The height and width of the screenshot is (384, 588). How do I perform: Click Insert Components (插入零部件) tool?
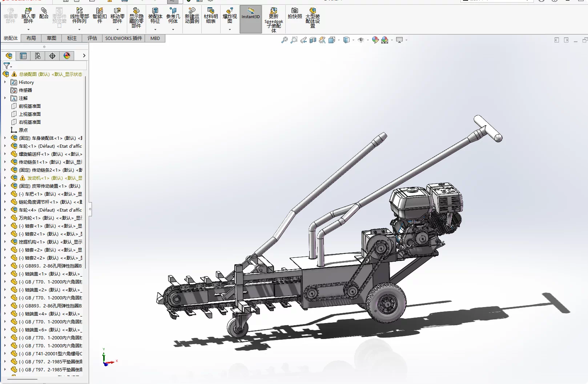pos(28,16)
